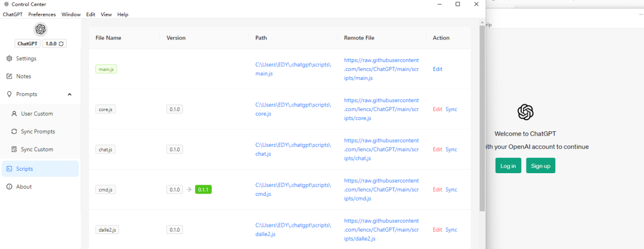The height and width of the screenshot is (249, 644).
Task: Open the local path of core.js
Action: 293,109
